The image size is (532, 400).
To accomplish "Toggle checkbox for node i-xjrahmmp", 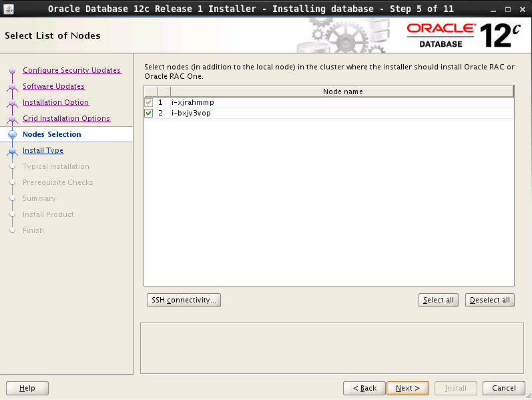I will [x=149, y=103].
